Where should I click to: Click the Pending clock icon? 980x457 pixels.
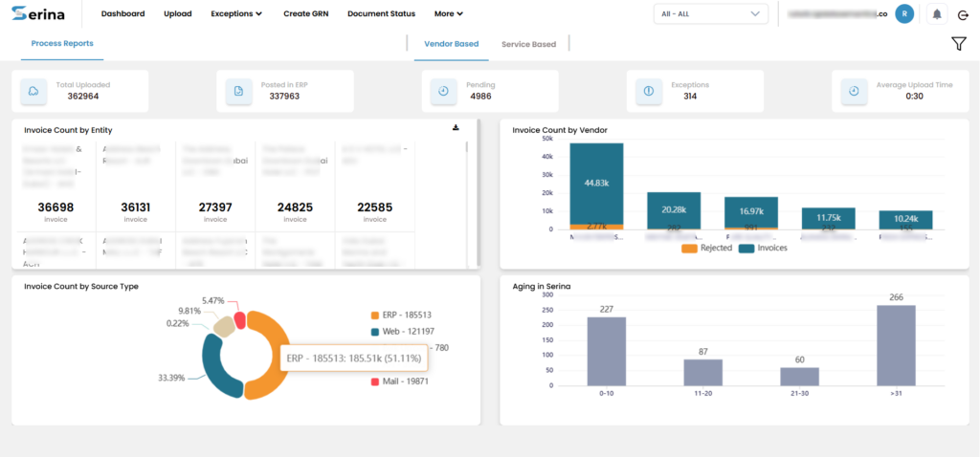[x=444, y=91]
